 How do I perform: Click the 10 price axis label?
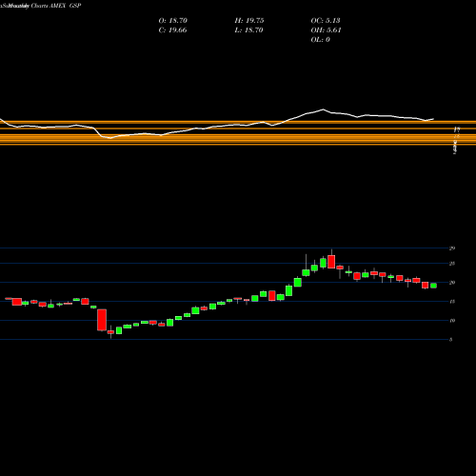452,321
